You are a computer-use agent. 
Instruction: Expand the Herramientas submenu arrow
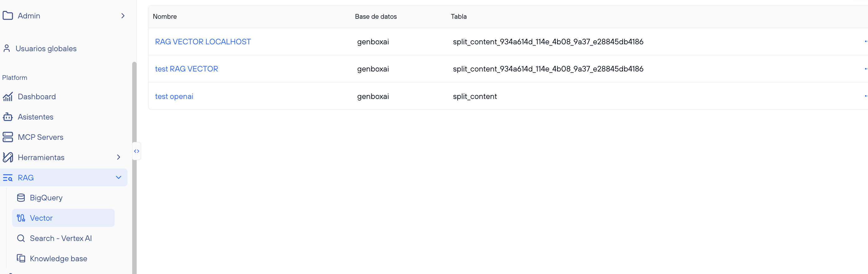118,157
